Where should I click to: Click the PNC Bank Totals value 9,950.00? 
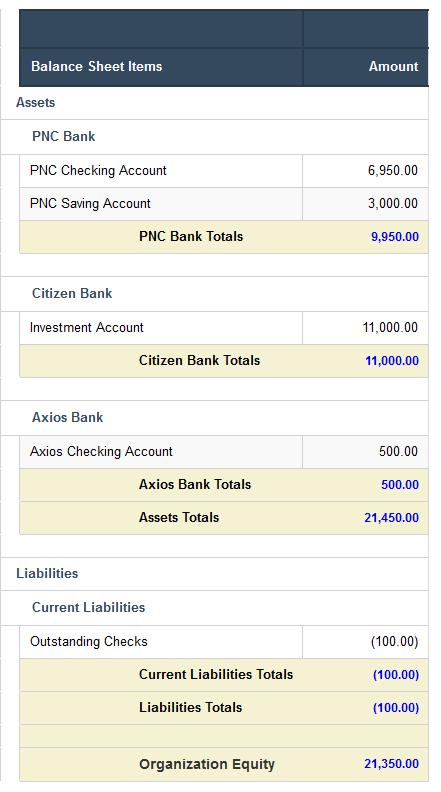[x=395, y=237]
